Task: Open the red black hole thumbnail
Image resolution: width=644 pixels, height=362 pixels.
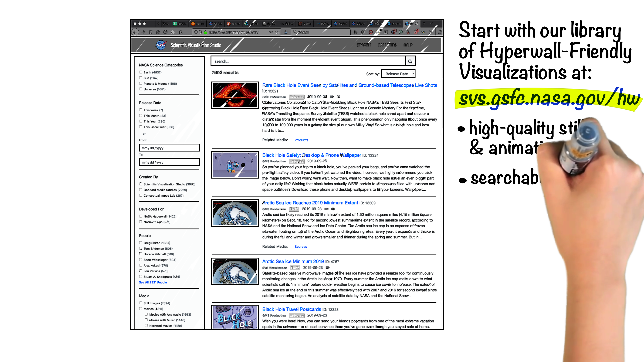Action: pyautogui.click(x=235, y=95)
